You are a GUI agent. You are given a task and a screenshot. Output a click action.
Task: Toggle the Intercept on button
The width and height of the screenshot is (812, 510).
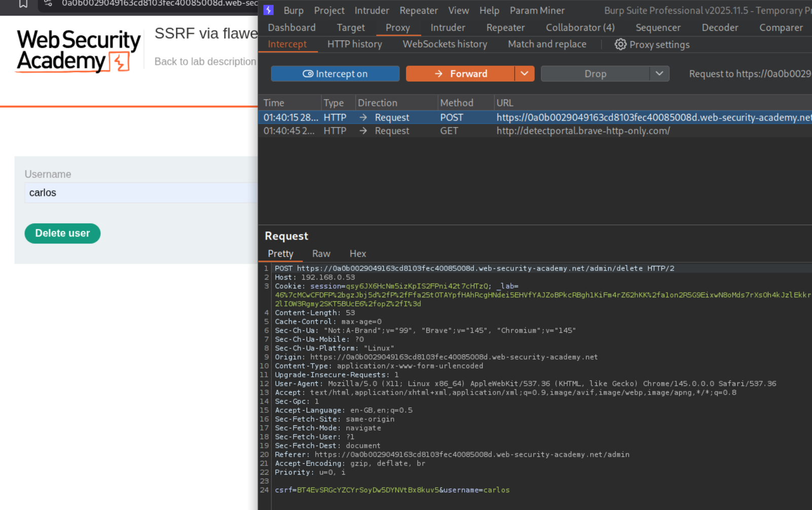pyautogui.click(x=335, y=74)
